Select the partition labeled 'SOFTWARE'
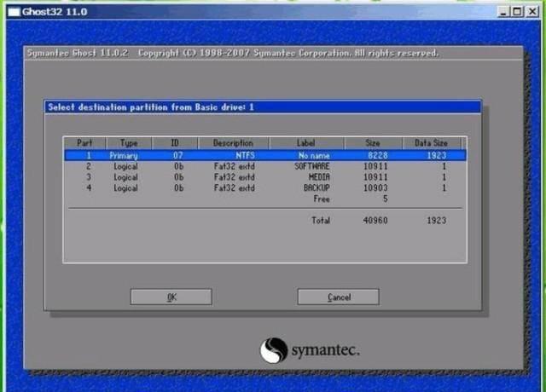 (x=265, y=166)
